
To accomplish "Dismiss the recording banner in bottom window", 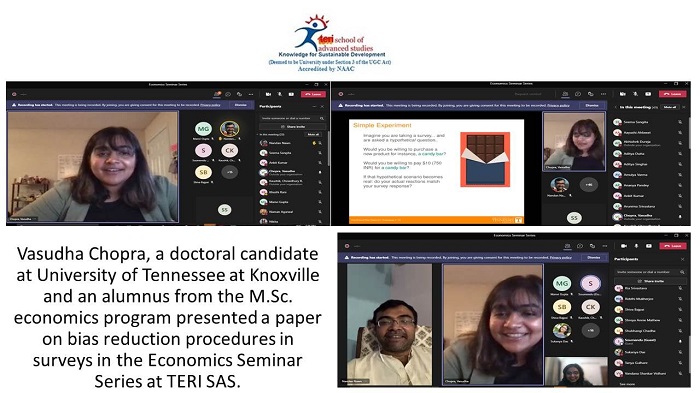I will pos(594,258).
